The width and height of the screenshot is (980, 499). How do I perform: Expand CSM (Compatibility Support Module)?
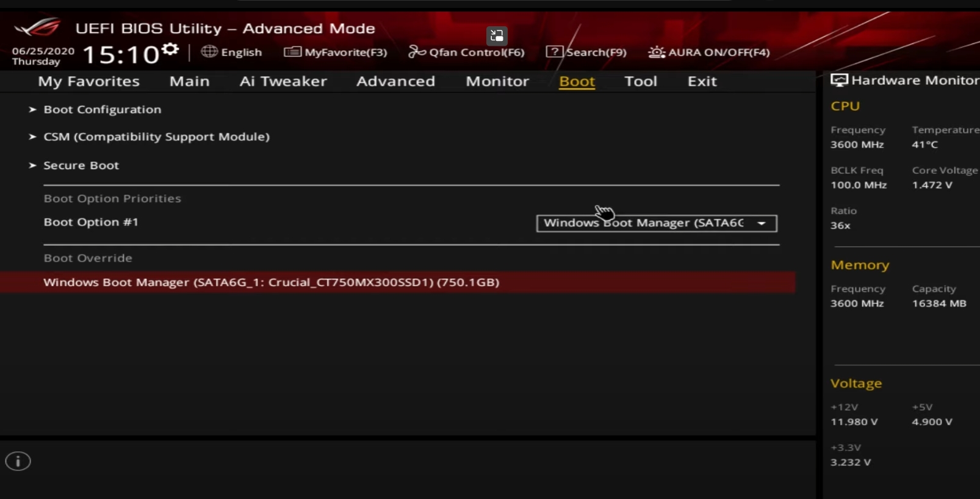[156, 137]
